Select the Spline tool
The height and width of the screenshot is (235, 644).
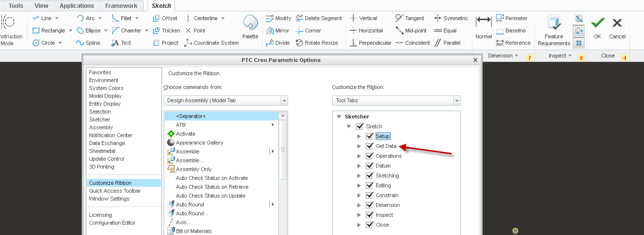click(x=88, y=43)
